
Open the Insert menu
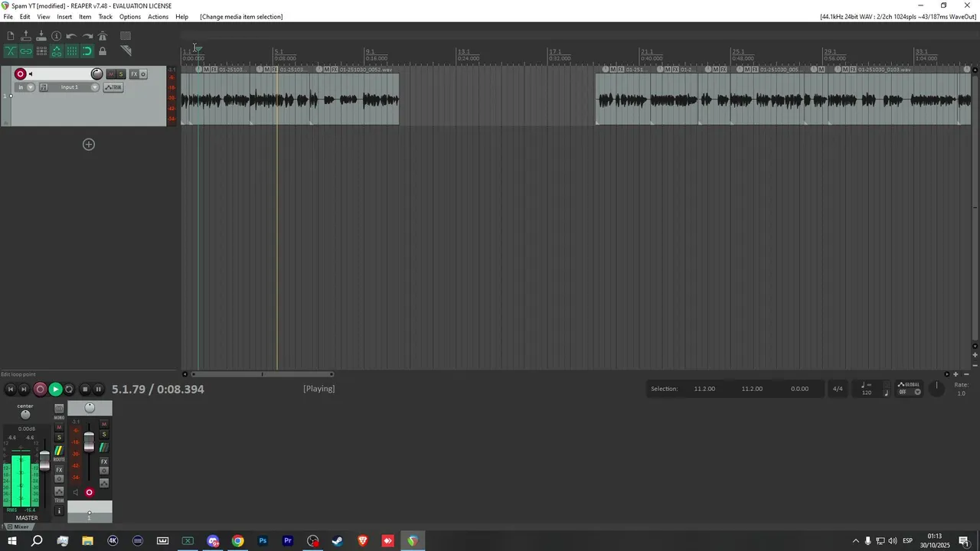click(x=64, y=17)
